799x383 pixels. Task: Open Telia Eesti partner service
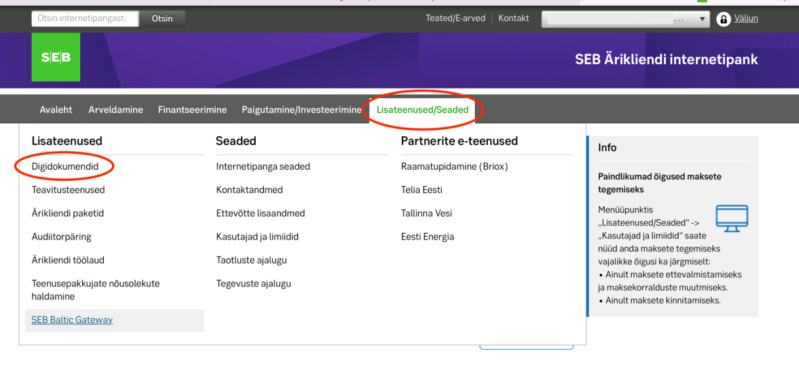point(421,190)
